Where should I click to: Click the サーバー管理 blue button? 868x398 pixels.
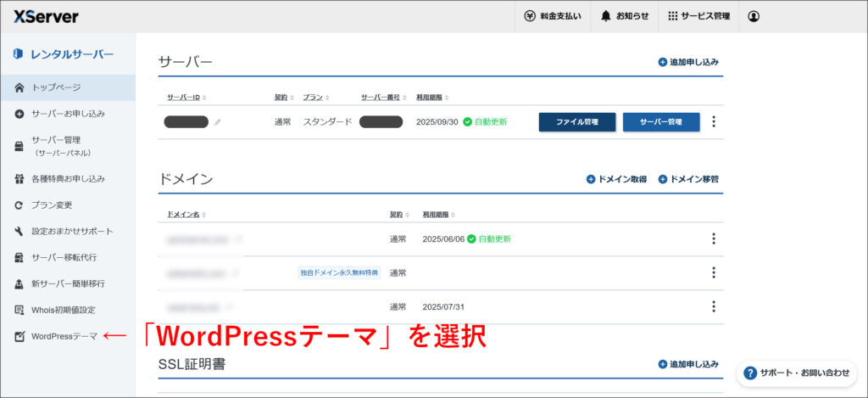coord(661,122)
